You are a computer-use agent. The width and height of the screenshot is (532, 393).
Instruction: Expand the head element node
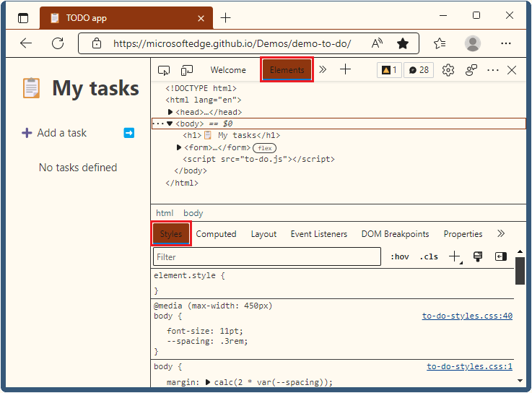(x=170, y=112)
